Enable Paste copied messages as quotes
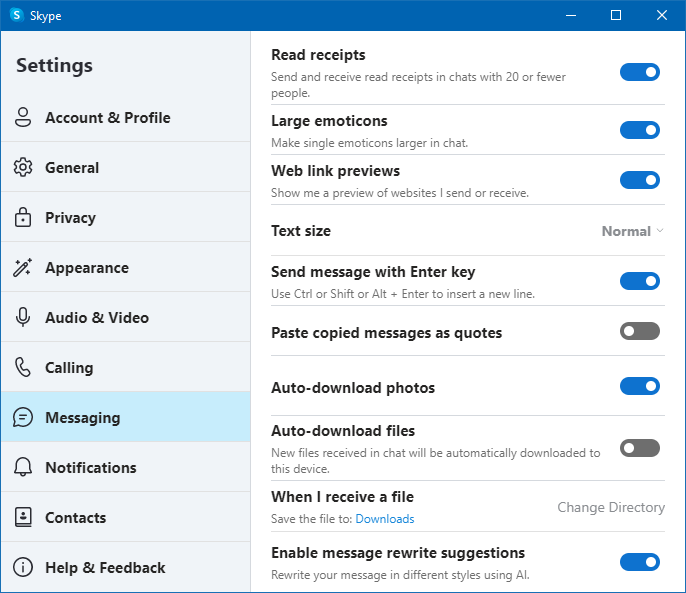The width and height of the screenshot is (686, 593). pos(640,331)
